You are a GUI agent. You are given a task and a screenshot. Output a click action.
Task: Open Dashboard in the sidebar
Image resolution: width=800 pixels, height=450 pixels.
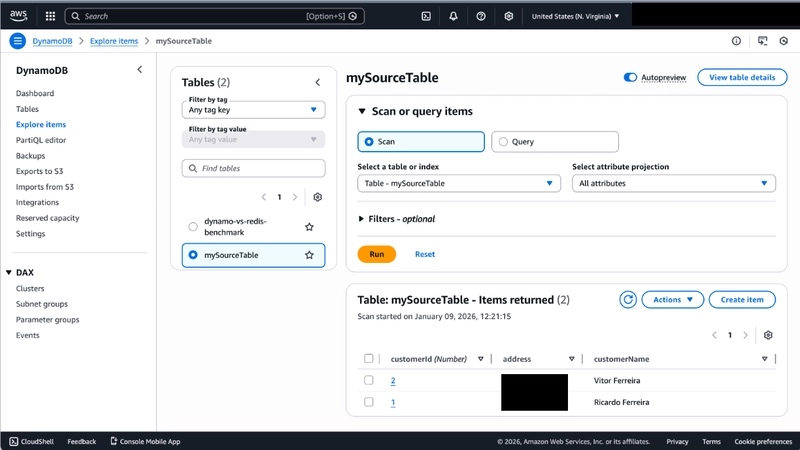(x=35, y=93)
